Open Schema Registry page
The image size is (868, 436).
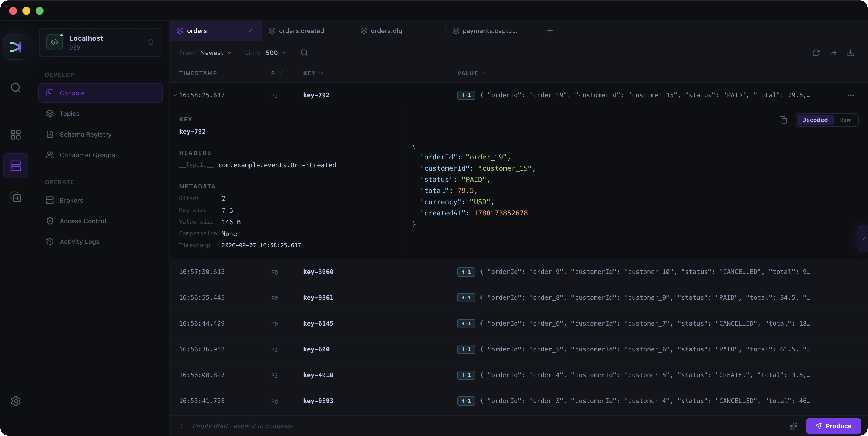(x=100, y=134)
